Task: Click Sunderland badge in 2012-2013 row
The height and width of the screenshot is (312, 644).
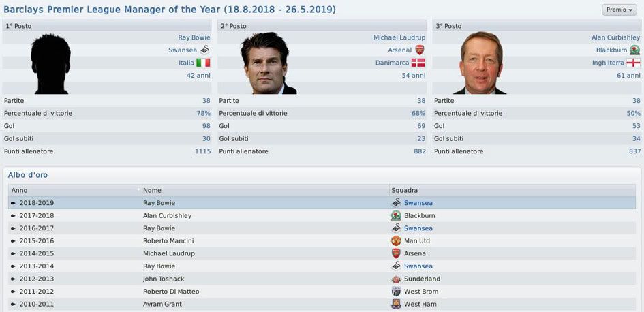Action: pos(396,279)
